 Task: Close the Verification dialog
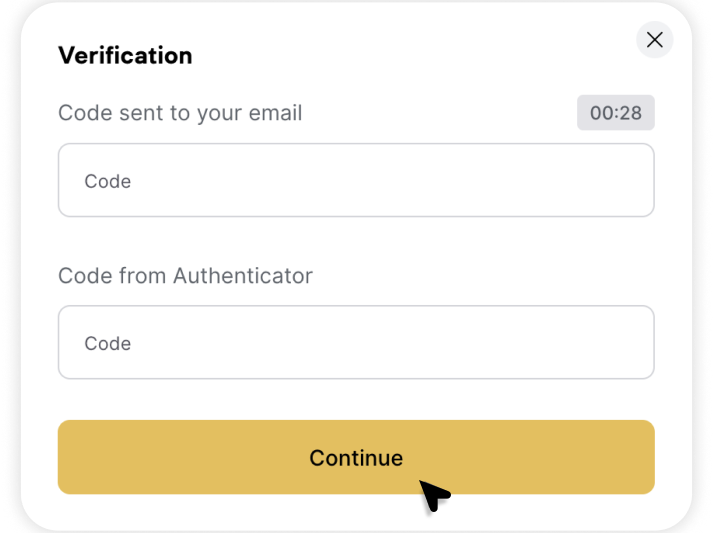[655, 40]
